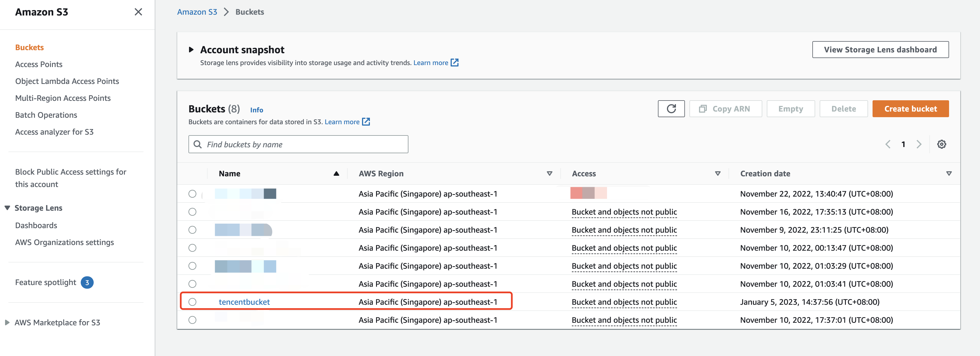
Task: Close the Amazon S3 sidebar panel
Action: click(138, 12)
